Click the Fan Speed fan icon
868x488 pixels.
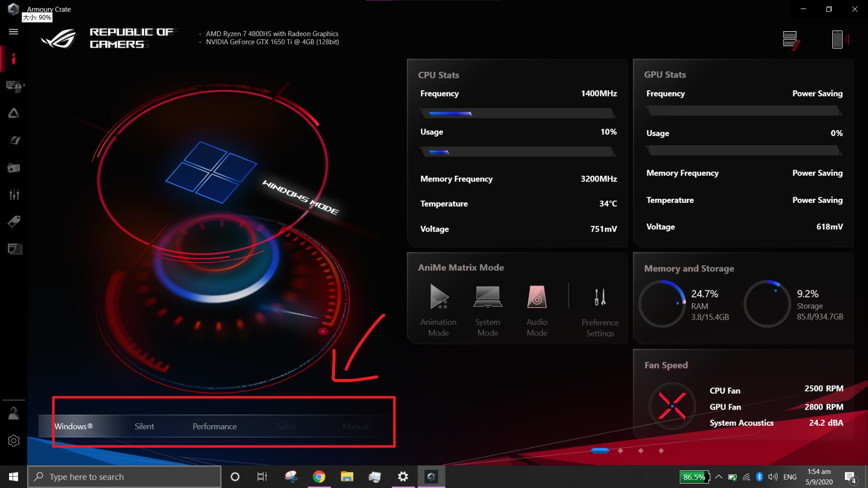(x=672, y=406)
